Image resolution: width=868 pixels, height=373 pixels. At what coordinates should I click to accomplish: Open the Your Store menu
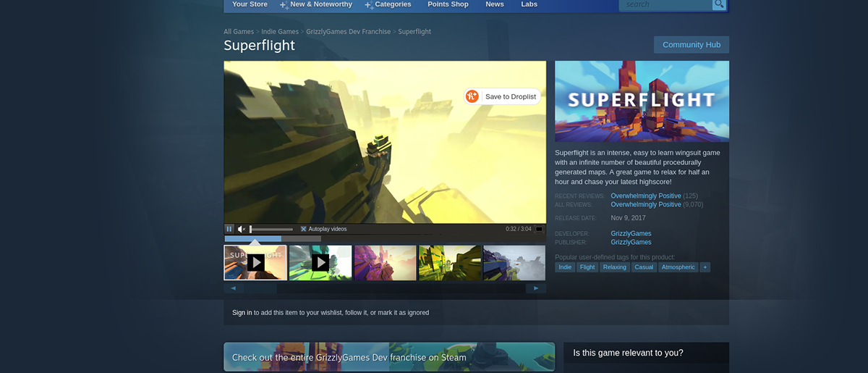click(x=250, y=4)
